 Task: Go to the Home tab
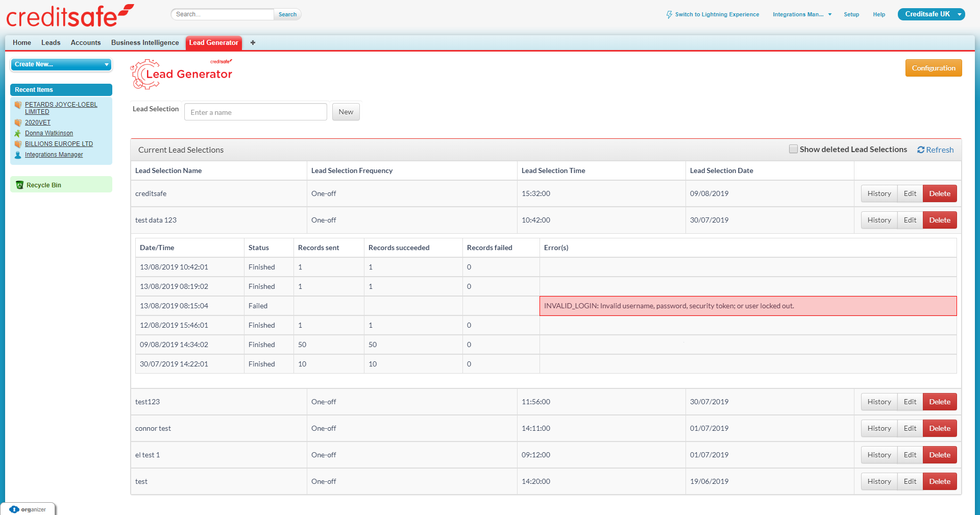pyautogui.click(x=22, y=43)
